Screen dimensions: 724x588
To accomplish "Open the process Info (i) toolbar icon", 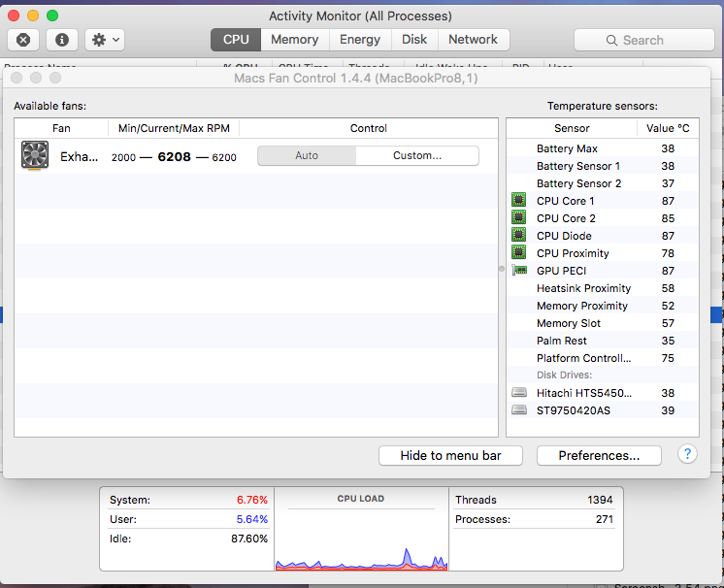I will 62,40.
